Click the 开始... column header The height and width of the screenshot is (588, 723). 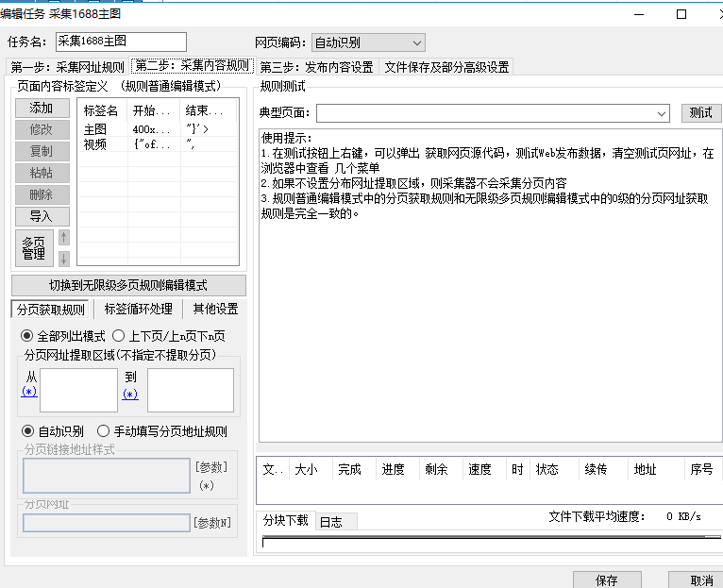(154, 110)
